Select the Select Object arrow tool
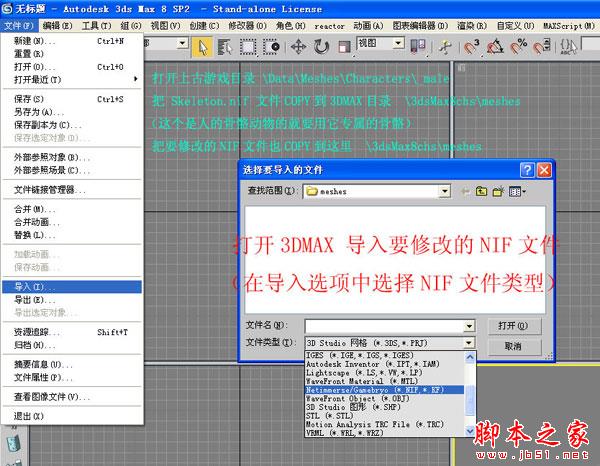The width and height of the screenshot is (600, 466). [x=202, y=47]
